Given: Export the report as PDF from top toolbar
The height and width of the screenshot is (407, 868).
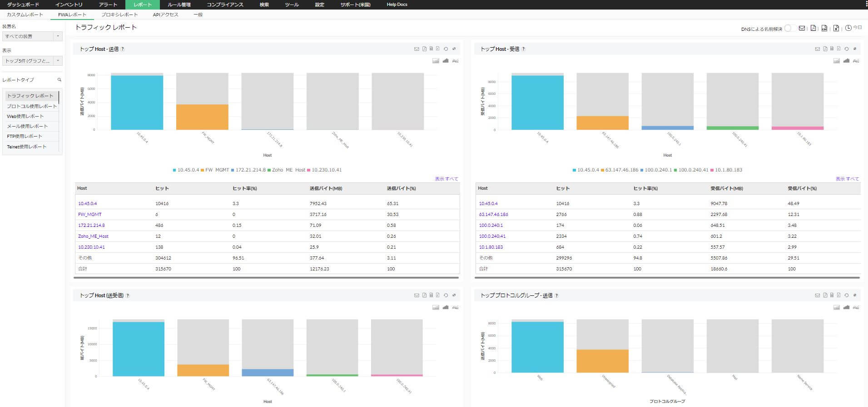Looking at the screenshot, I should click(x=813, y=29).
